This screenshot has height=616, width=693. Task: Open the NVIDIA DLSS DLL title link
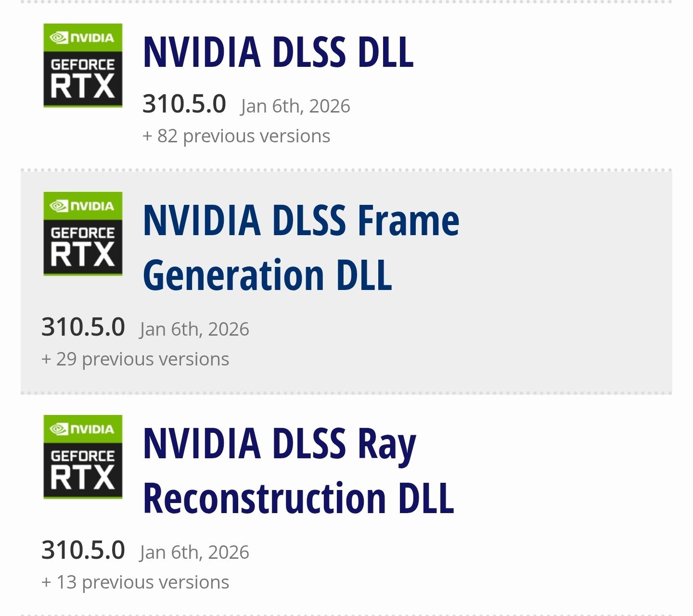coord(278,52)
